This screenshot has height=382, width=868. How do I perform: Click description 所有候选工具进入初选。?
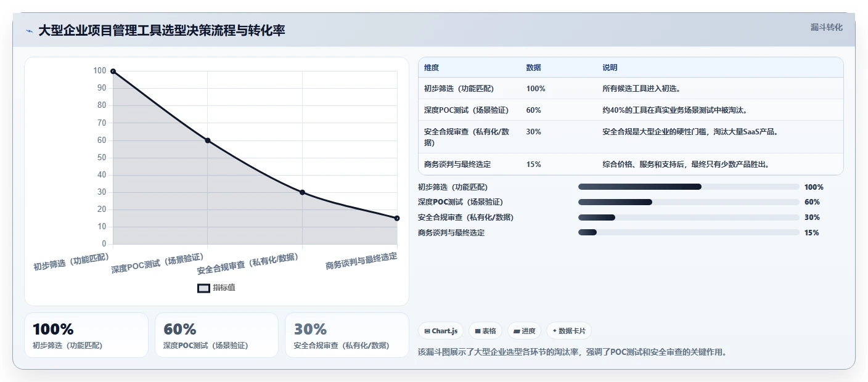click(x=642, y=89)
